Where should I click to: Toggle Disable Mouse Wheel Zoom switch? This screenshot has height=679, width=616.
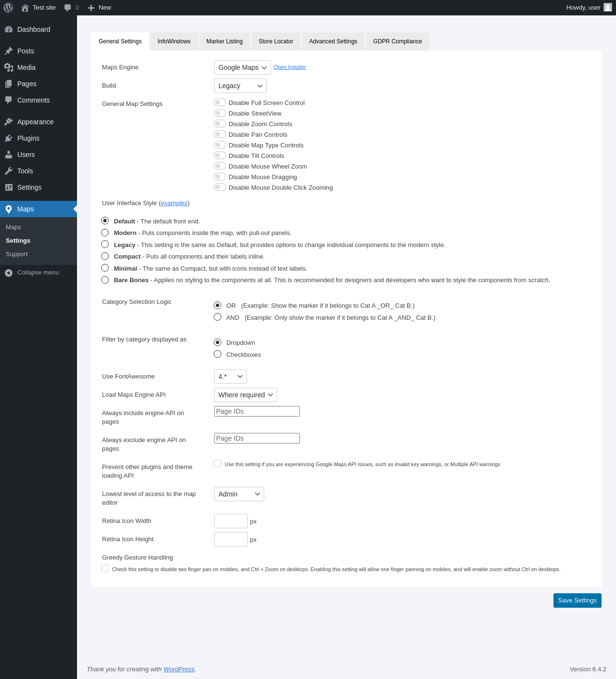[x=220, y=166]
